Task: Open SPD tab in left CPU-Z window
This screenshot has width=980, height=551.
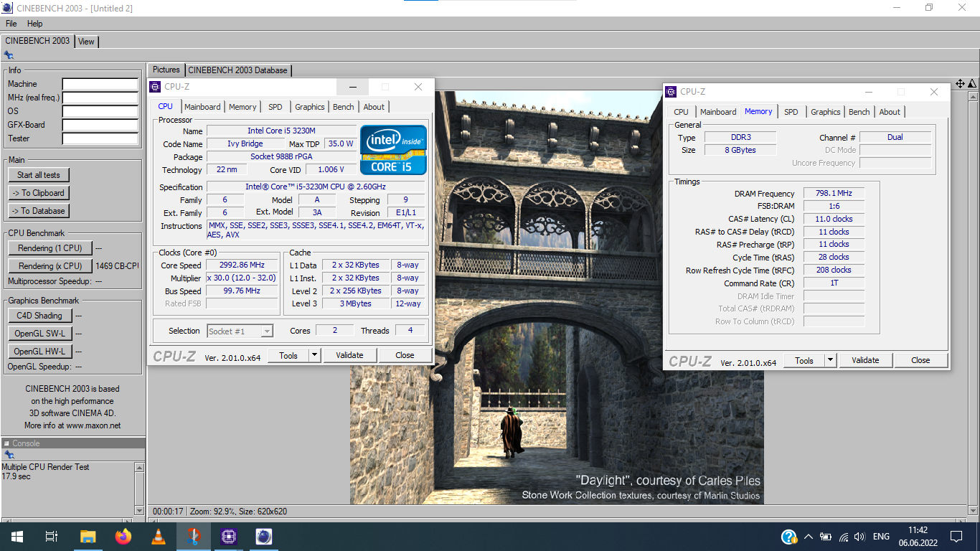Action: (275, 107)
